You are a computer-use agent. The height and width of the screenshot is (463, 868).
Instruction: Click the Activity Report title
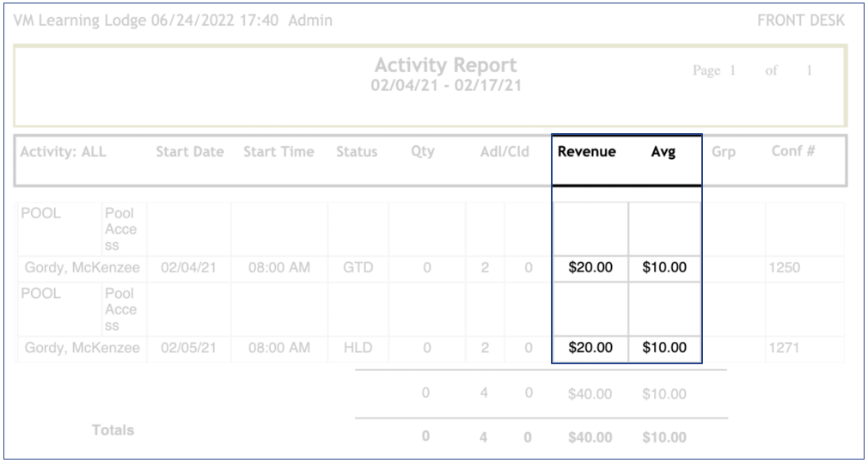[446, 65]
